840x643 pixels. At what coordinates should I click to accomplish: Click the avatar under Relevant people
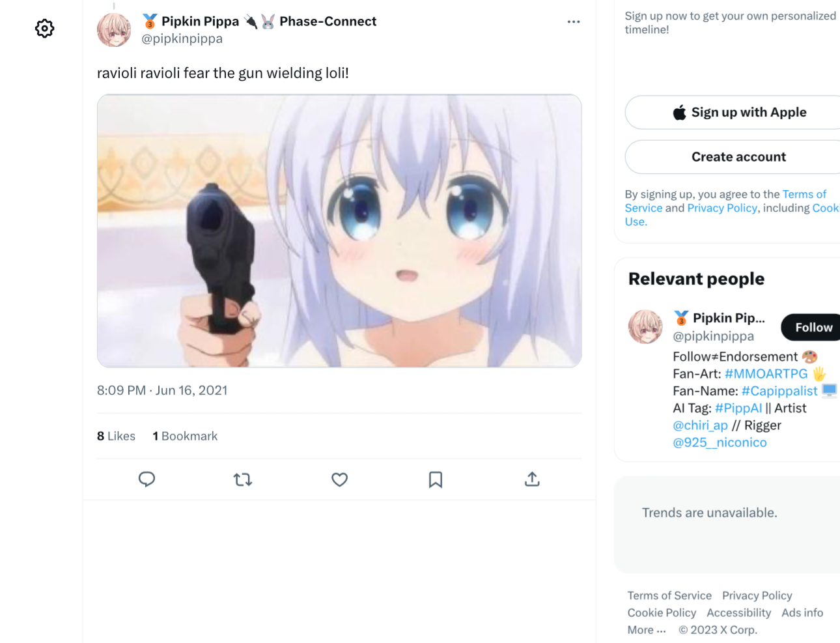click(645, 326)
